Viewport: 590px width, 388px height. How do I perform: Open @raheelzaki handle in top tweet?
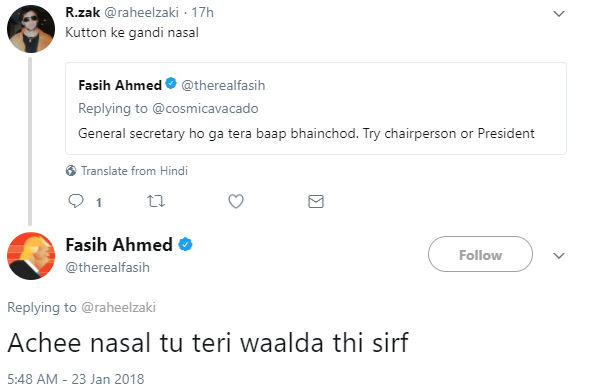tap(141, 12)
